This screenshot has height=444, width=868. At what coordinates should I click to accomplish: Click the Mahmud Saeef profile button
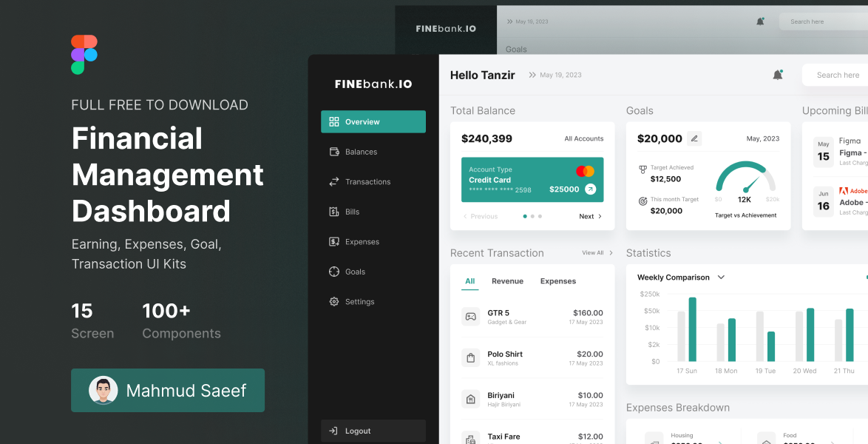(x=168, y=391)
